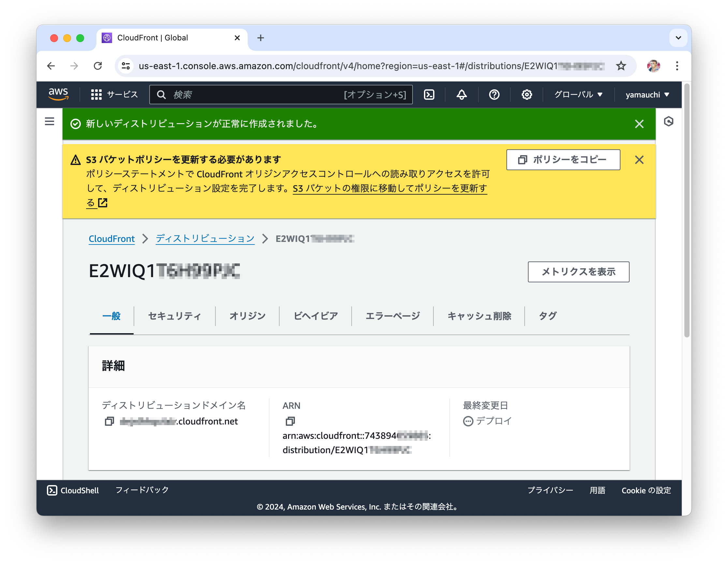Open the 用語 footer link

[597, 490]
